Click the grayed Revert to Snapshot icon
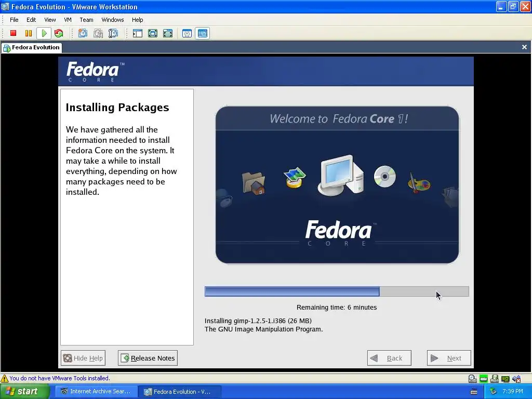Viewport: 532px width, 399px height. [x=98, y=33]
